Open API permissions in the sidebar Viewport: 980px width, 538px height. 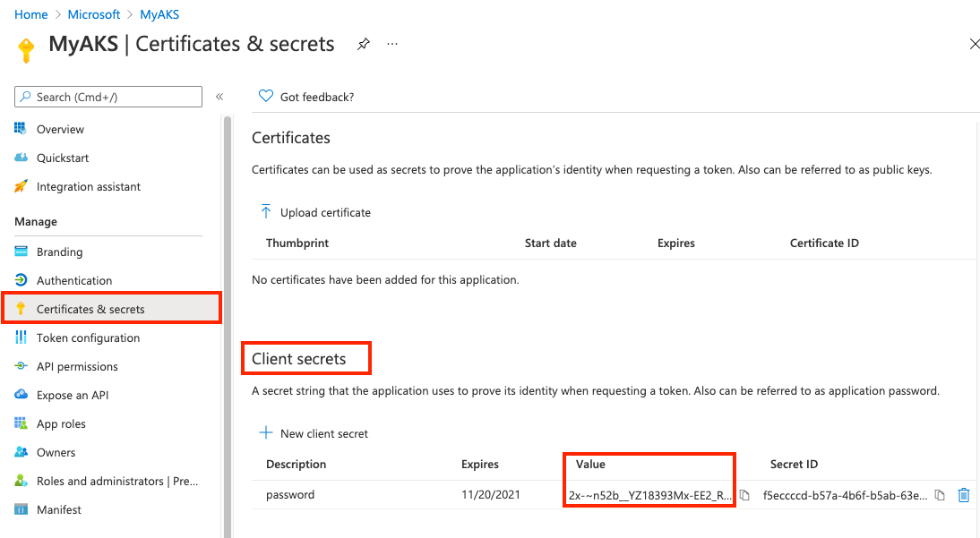pos(77,366)
